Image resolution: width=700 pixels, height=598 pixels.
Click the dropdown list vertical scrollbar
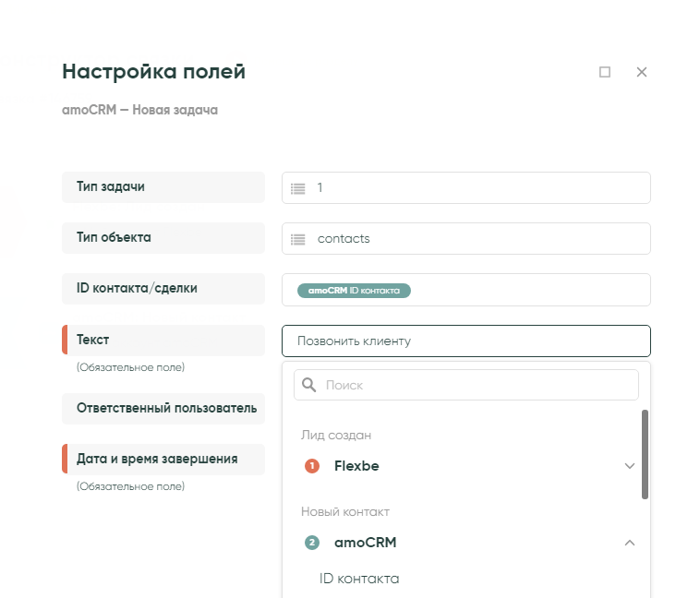(x=645, y=454)
